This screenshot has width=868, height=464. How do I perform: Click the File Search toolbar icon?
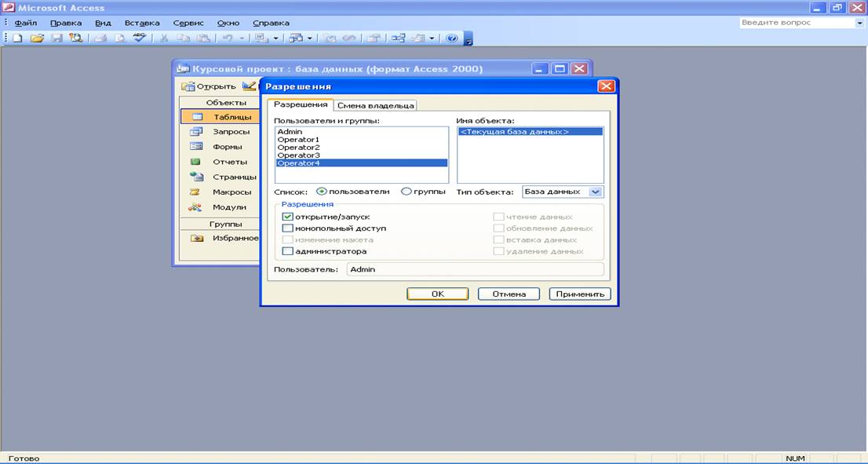pyautogui.click(x=76, y=38)
